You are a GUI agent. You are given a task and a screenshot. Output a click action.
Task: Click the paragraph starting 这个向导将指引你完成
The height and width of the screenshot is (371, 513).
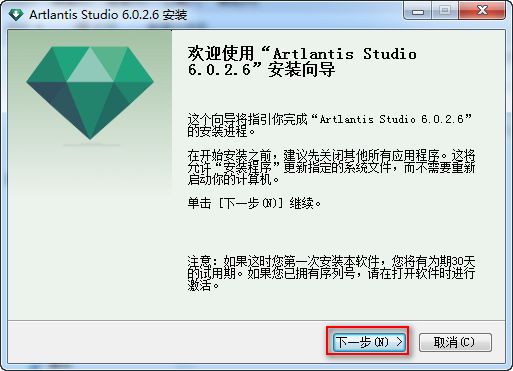click(x=330, y=125)
